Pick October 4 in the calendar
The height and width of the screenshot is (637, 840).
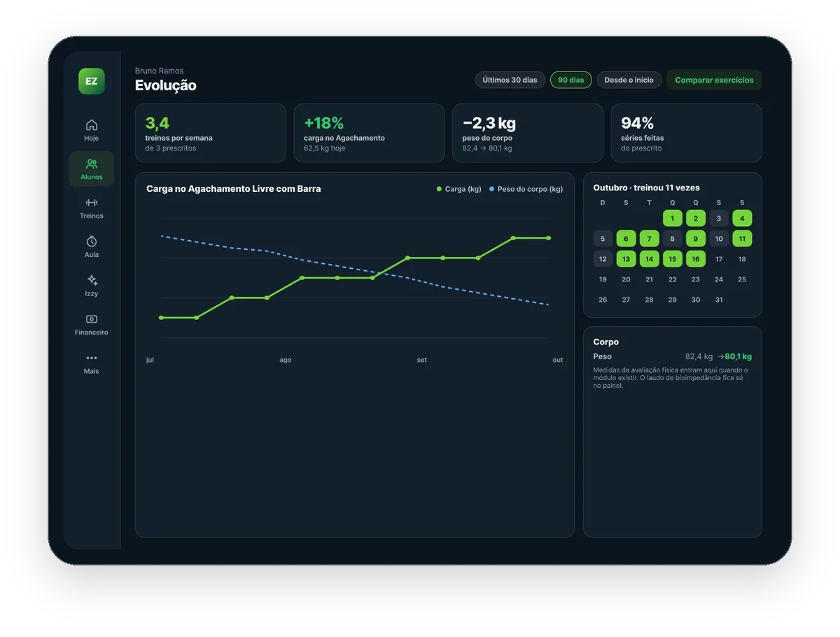pyautogui.click(x=742, y=218)
